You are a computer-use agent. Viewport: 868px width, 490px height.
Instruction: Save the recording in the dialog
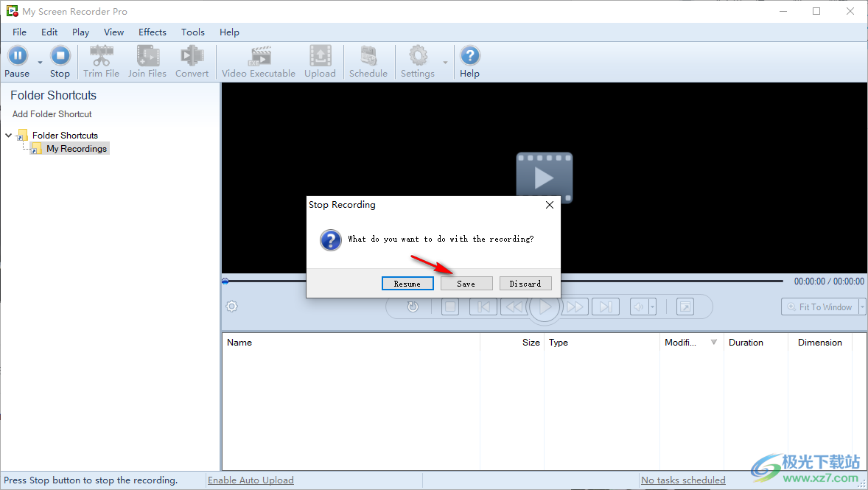[x=466, y=283]
